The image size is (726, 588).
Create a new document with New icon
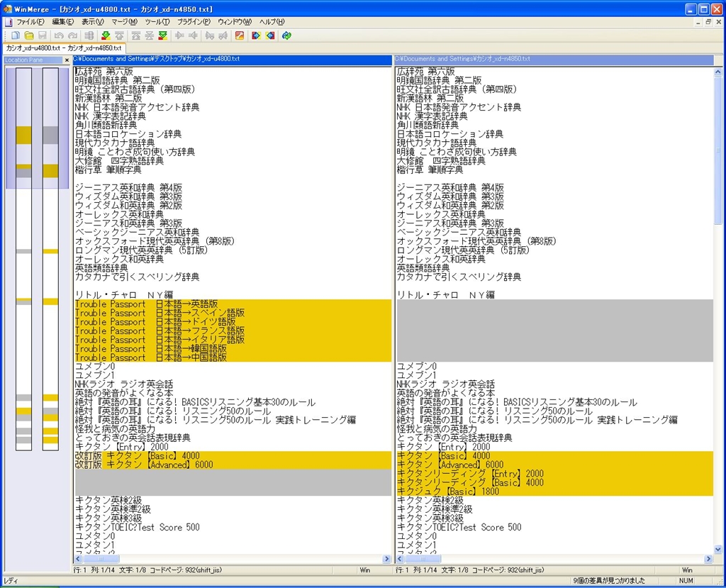pos(16,35)
